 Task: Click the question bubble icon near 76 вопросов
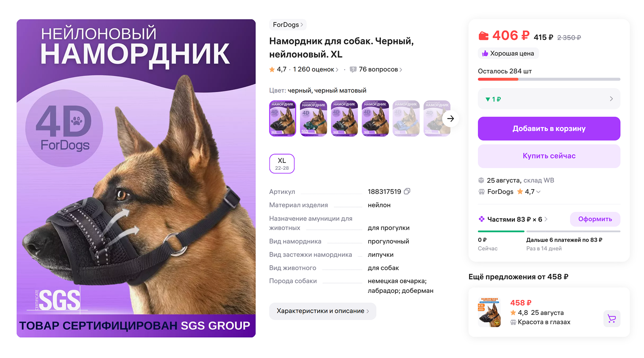point(353,69)
